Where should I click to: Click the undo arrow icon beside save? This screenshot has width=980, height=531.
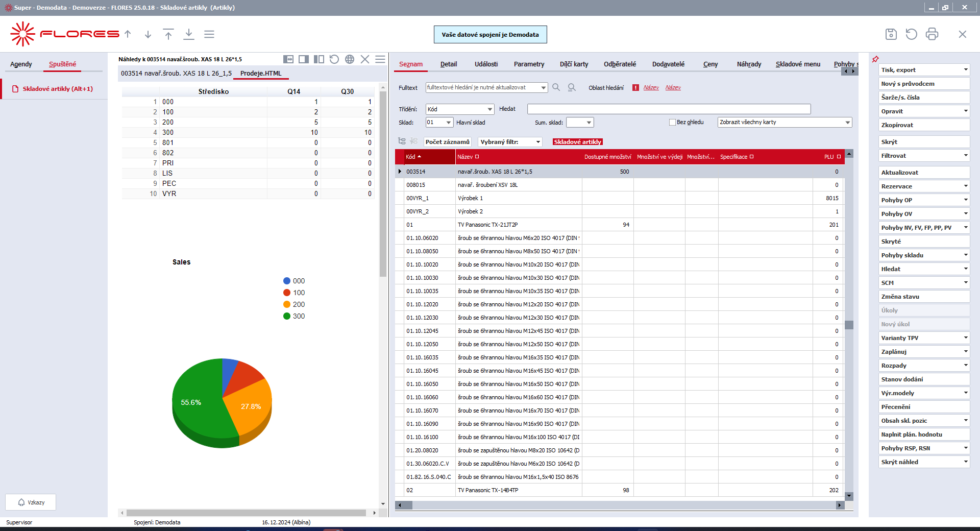tap(911, 34)
